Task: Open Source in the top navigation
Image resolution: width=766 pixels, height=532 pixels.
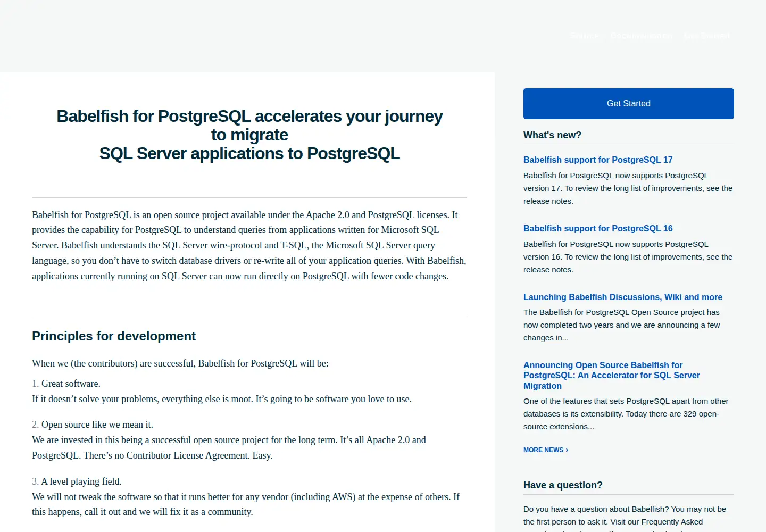Action: pyautogui.click(x=584, y=36)
